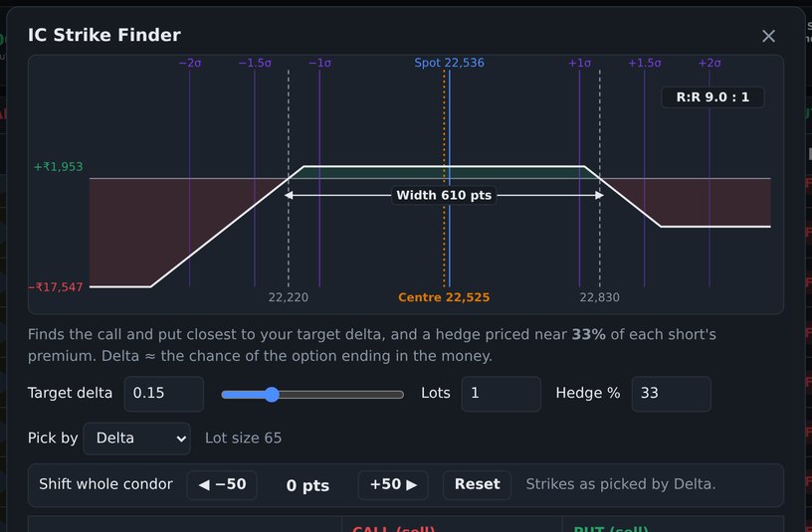812x532 pixels.
Task: Click the IC Strike Finder title
Action: (x=104, y=35)
